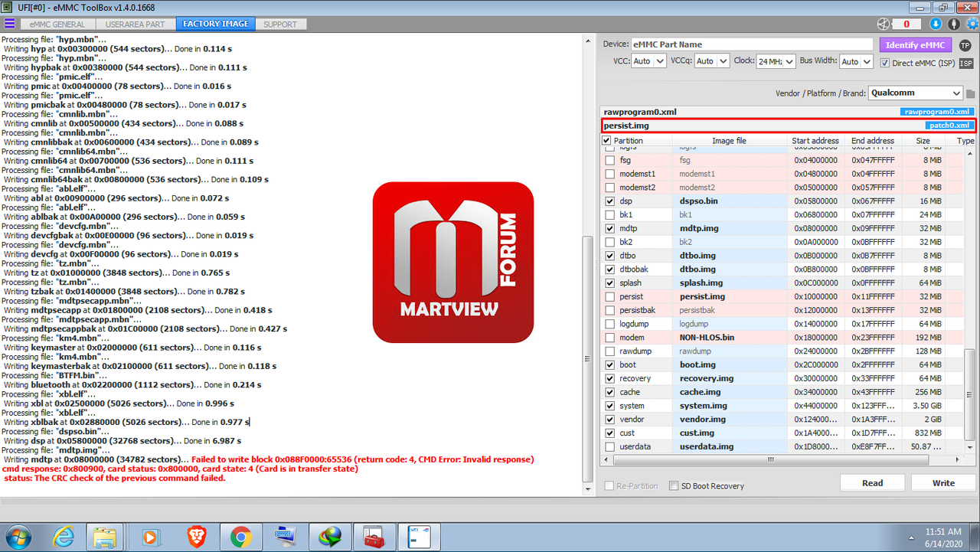The image size is (980, 552).
Task: Click the black probe icon in top toolbar
Action: pyautogui.click(x=953, y=24)
